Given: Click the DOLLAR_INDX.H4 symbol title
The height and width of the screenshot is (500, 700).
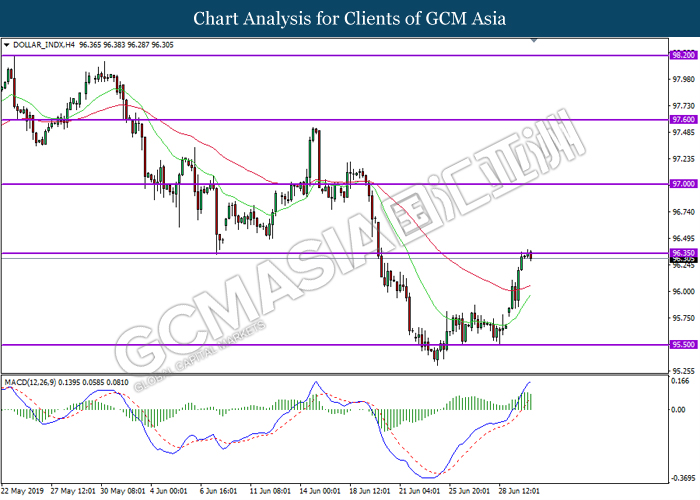Looking at the screenshot, I should [x=44, y=45].
